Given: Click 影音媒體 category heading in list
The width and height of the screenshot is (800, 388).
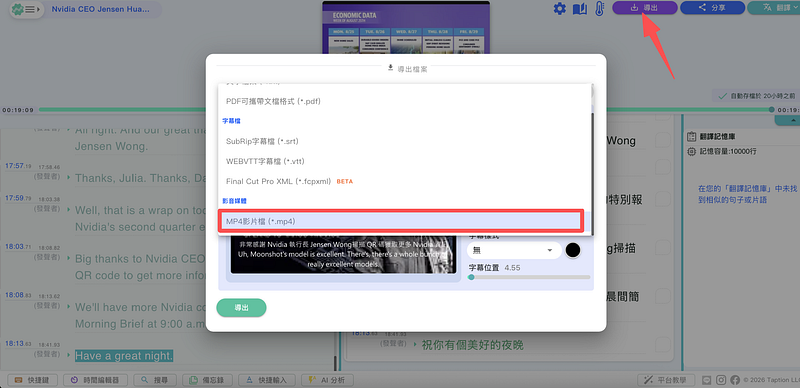Looking at the screenshot, I should (x=235, y=201).
